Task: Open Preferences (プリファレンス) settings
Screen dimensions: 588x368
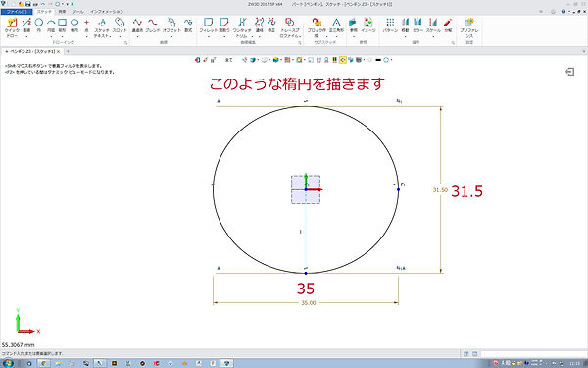Action: click(x=469, y=27)
